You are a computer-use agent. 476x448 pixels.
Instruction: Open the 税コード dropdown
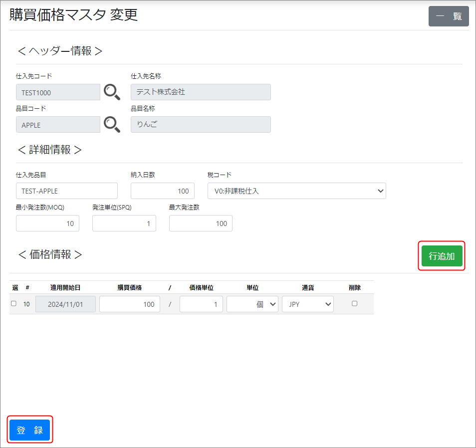pyautogui.click(x=296, y=191)
